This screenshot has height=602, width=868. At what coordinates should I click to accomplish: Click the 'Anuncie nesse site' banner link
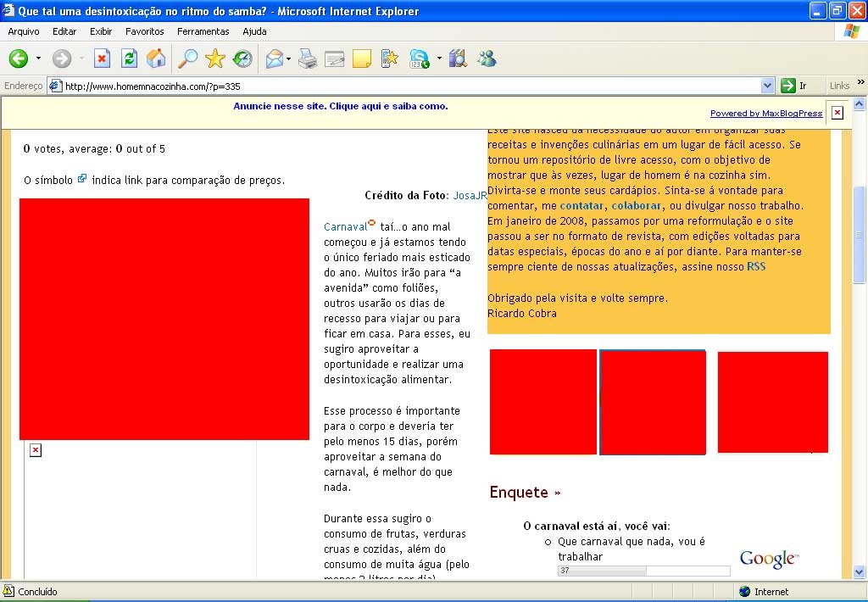341,107
